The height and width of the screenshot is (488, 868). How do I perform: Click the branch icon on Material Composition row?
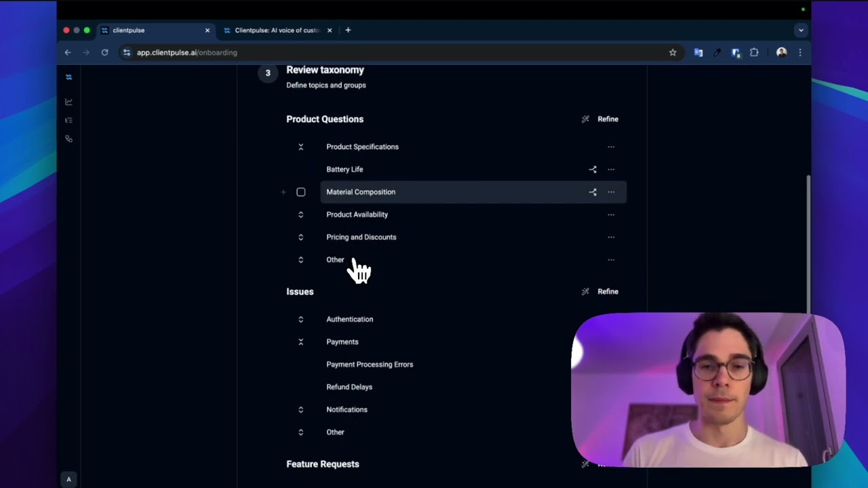pos(593,192)
